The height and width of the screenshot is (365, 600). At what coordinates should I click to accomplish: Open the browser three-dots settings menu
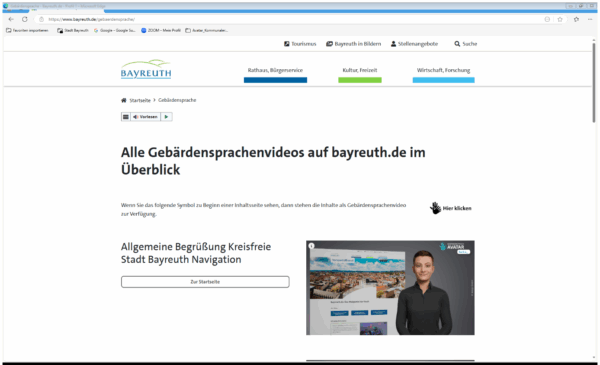[590, 19]
